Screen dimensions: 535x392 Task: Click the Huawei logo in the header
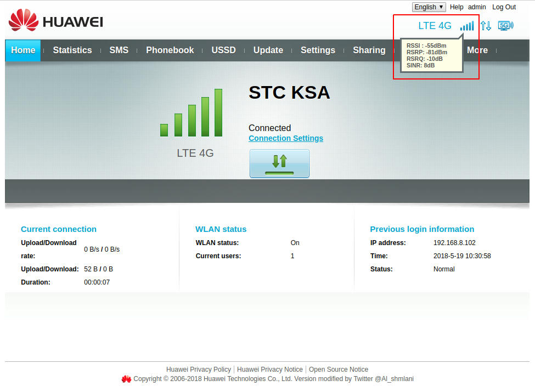55,20
